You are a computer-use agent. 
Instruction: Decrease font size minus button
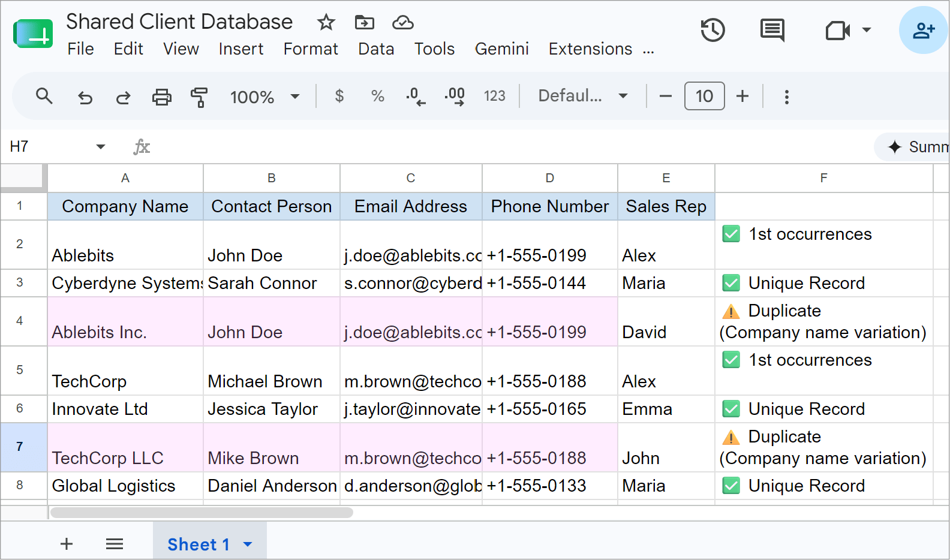click(666, 96)
